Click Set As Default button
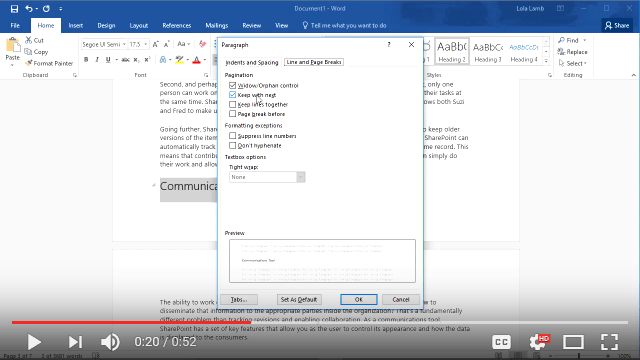 [x=299, y=299]
